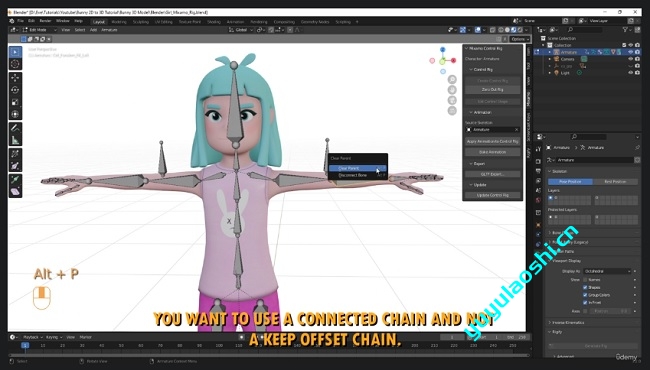Viewport: 650px width, 370px height.
Task: Select the Measure tool in toolbar
Action: [15, 140]
